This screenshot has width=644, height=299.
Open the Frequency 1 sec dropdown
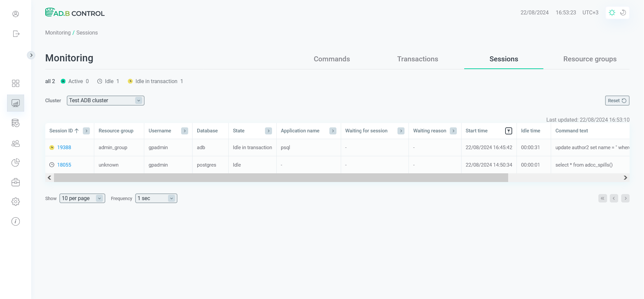point(156,198)
